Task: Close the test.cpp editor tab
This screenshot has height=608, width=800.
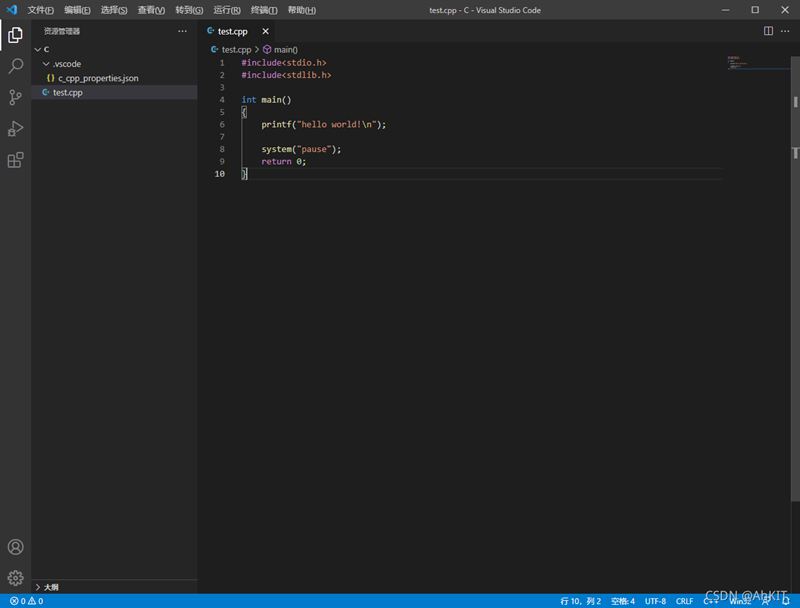Action: coord(265,31)
